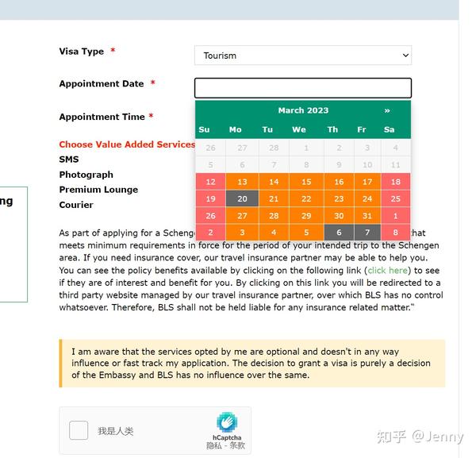Open hCaptcha 条款 terms link
Image resolution: width=476 pixels, height=458 pixels.
[237, 445]
